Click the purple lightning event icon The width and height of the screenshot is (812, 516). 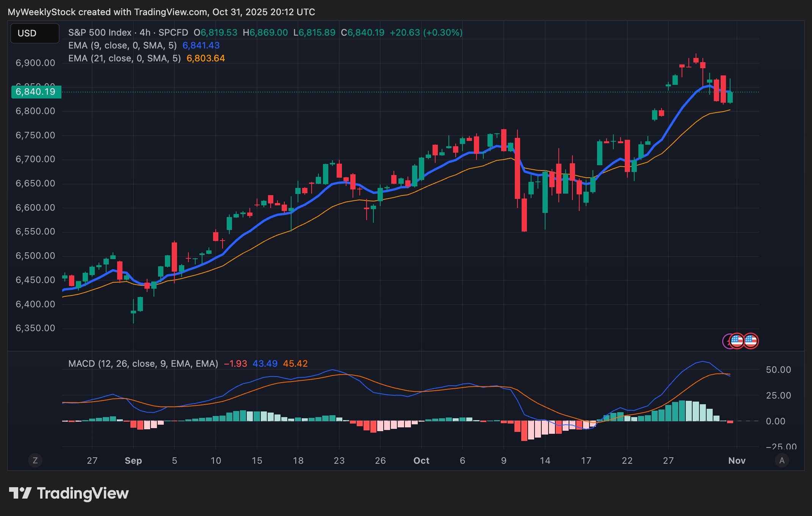pos(726,341)
